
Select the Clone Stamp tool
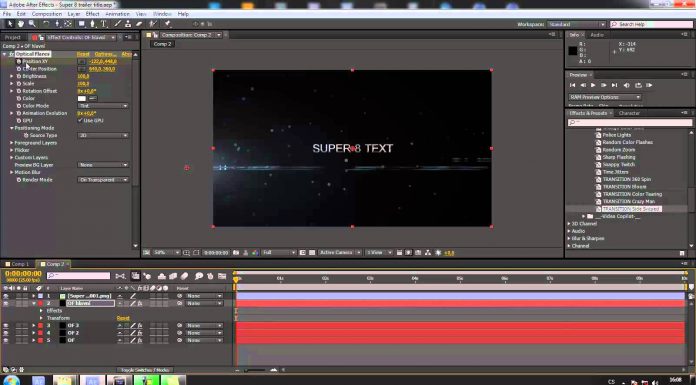[128, 24]
